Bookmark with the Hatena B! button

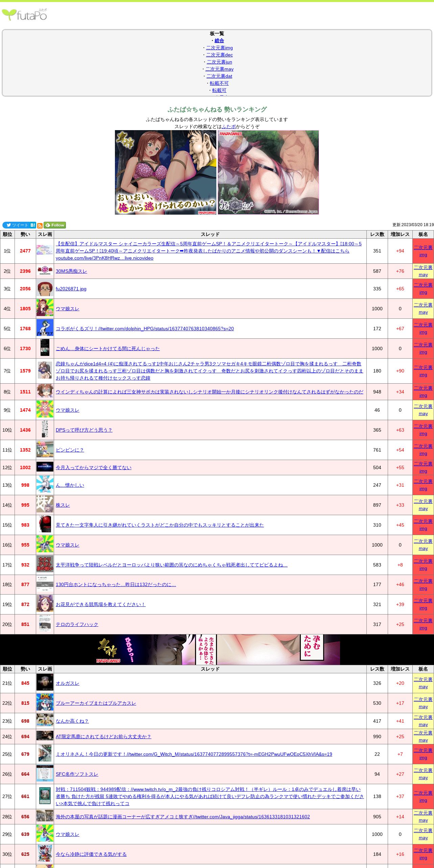point(33,225)
